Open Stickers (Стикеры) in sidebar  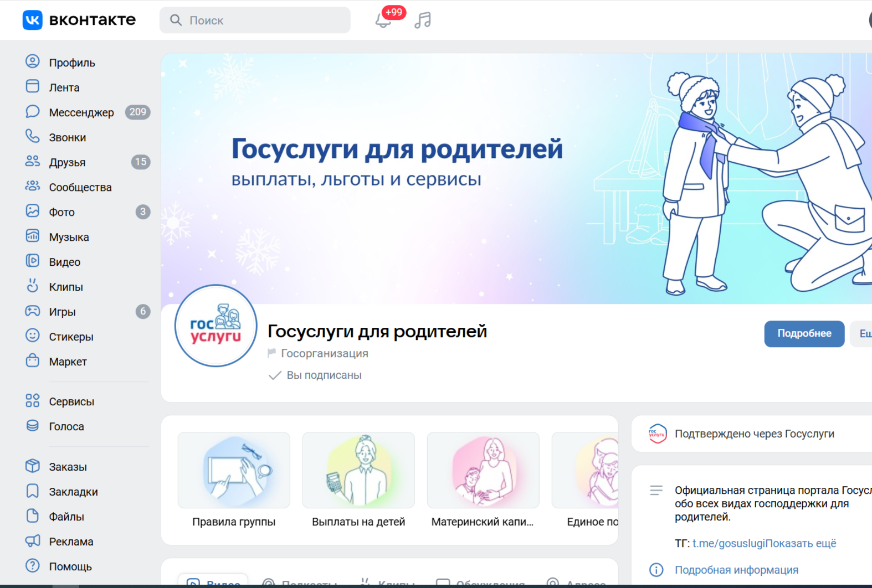coord(71,337)
